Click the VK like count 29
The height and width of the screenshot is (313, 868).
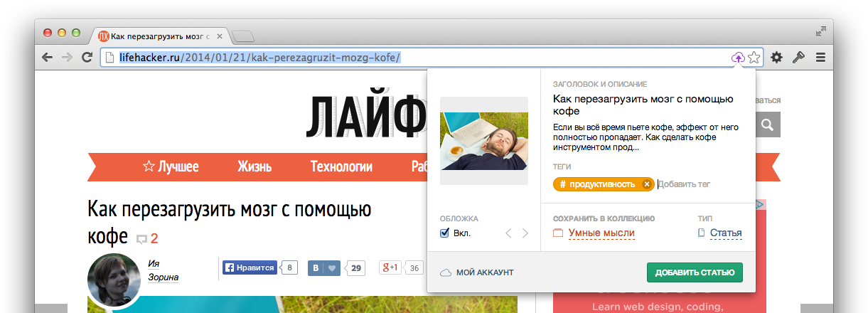[356, 268]
